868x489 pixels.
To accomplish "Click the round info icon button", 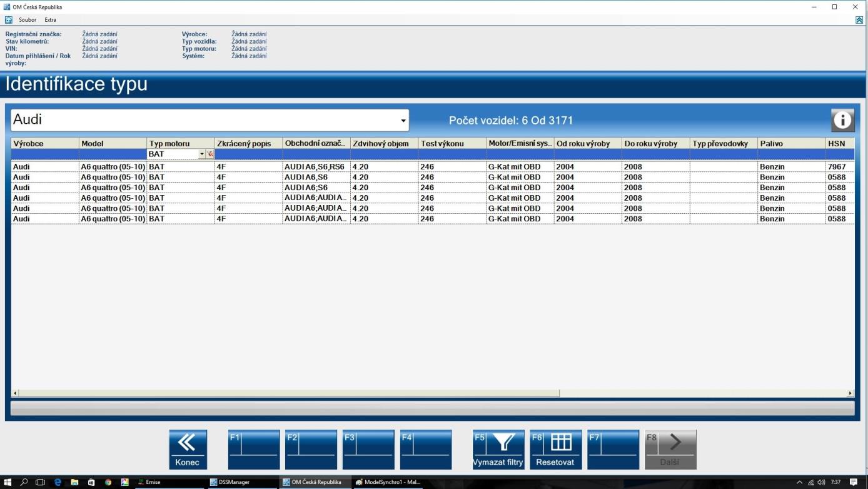I will [842, 119].
